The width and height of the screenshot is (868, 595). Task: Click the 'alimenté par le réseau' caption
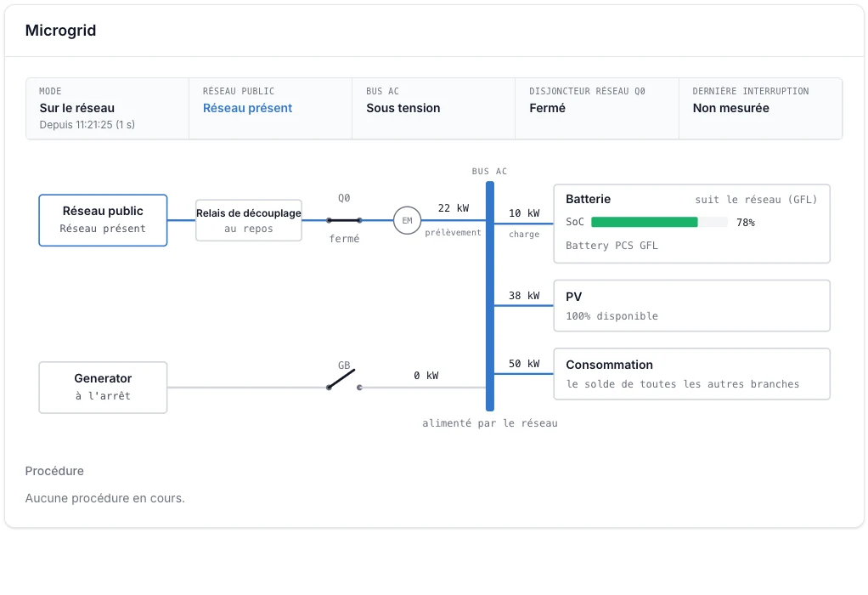490,423
